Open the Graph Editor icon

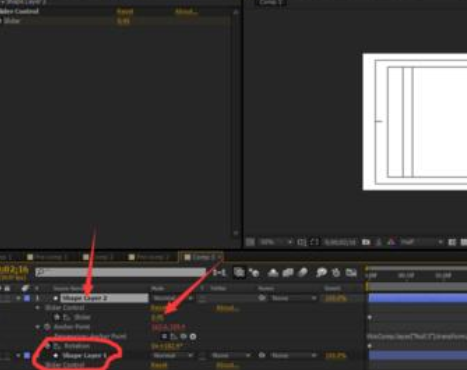[351, 273]
